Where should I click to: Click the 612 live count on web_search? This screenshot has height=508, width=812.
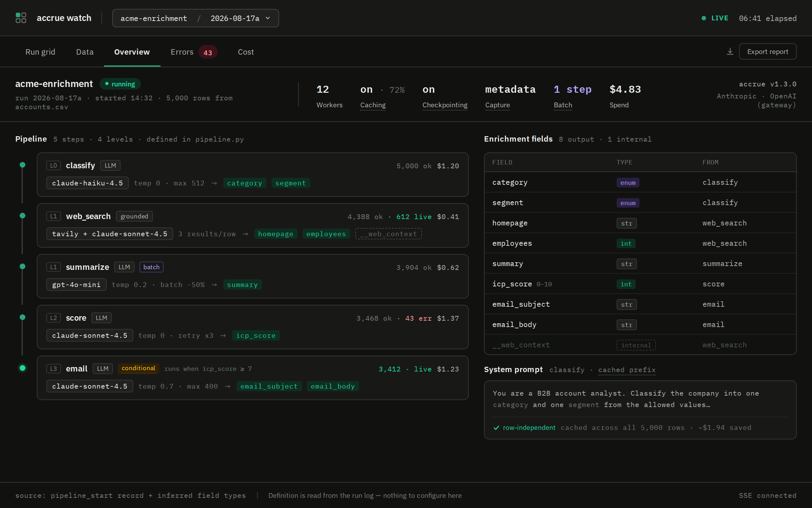coord(414,217)
